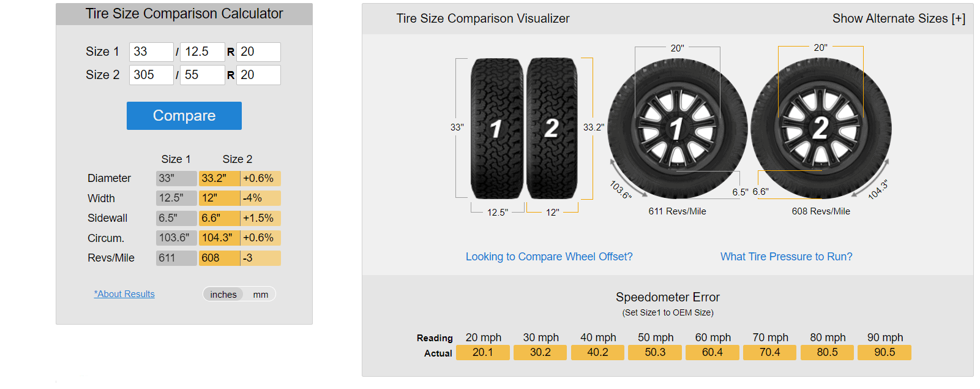This screenshot has height=389, width=980.
Task: Open the About Results link
Action: pos(124,294)
